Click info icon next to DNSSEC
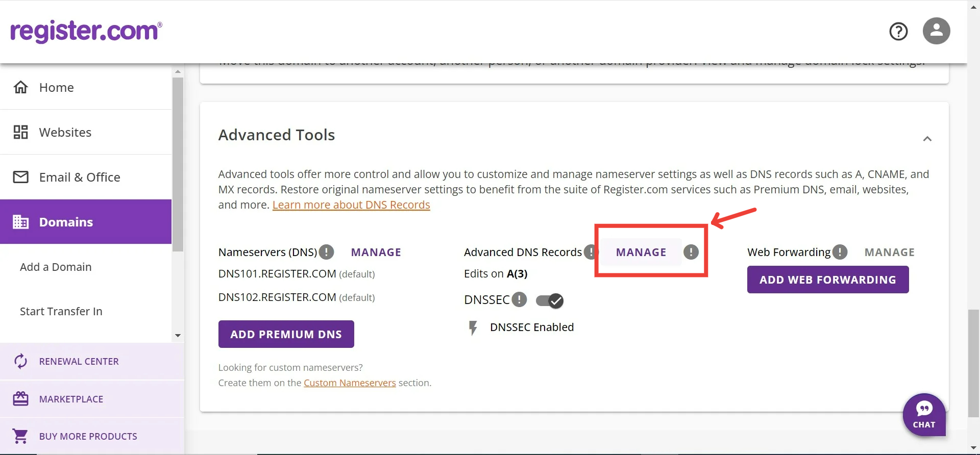Viewport: 980px width, 455px height. (519, 299)
